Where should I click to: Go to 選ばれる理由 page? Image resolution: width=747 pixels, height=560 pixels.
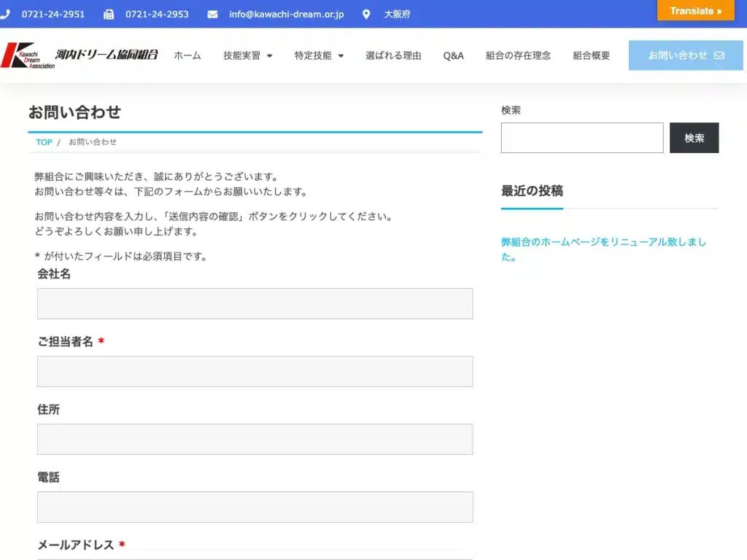click(x=393, y=55)
